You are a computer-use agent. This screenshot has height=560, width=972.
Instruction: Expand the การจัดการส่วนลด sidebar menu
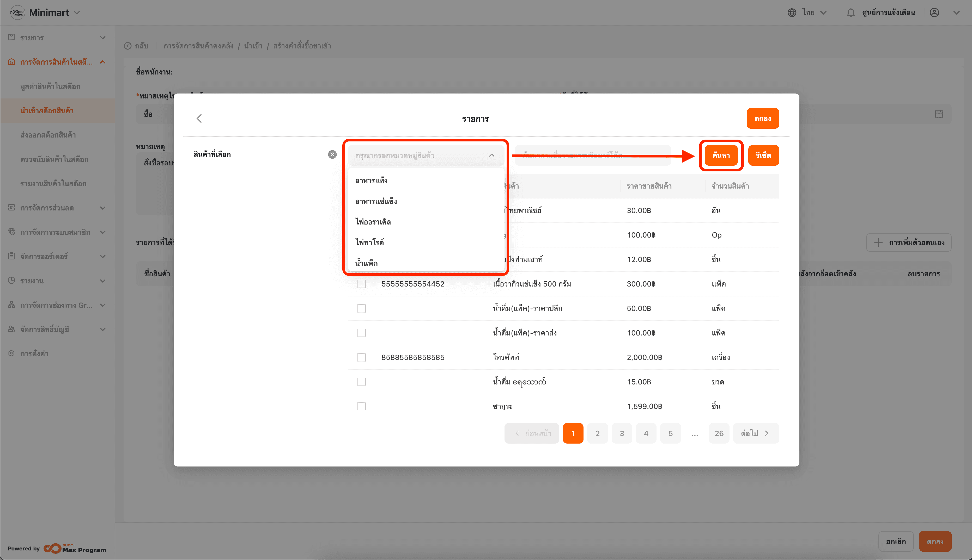click(102, 208)
